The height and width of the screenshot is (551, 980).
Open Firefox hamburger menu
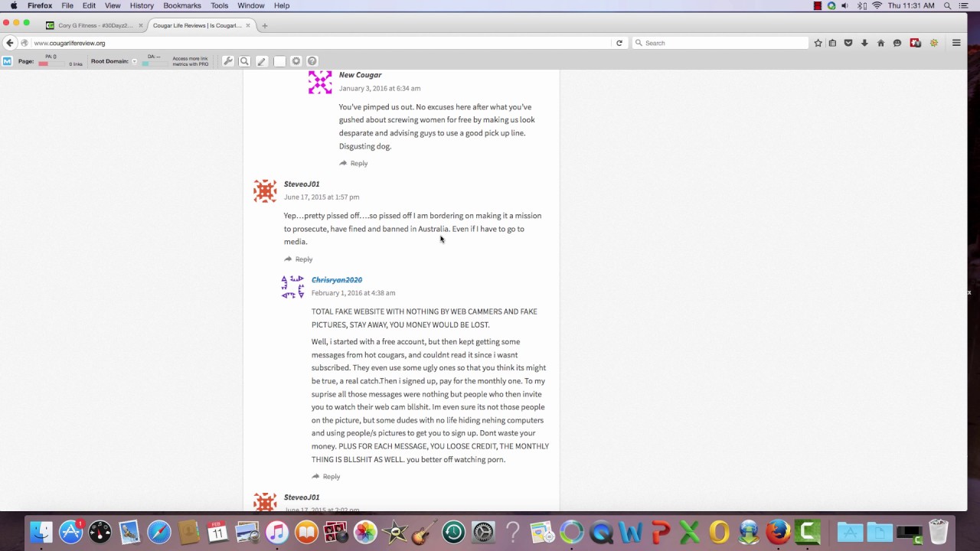[956, 43]
